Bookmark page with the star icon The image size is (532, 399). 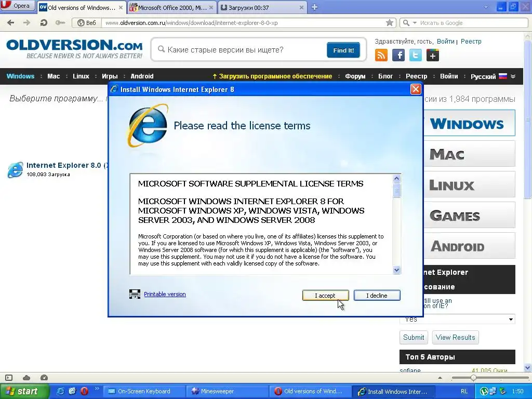[x=390, y=23]
